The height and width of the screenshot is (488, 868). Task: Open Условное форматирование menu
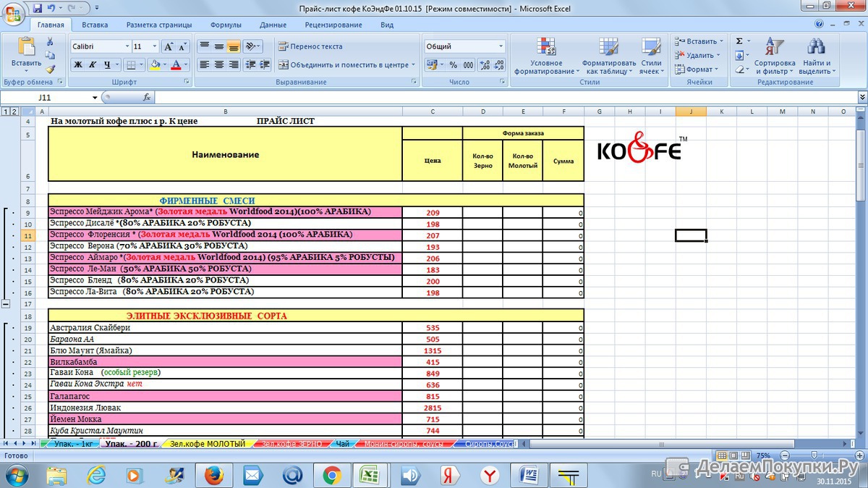(546, 56)
